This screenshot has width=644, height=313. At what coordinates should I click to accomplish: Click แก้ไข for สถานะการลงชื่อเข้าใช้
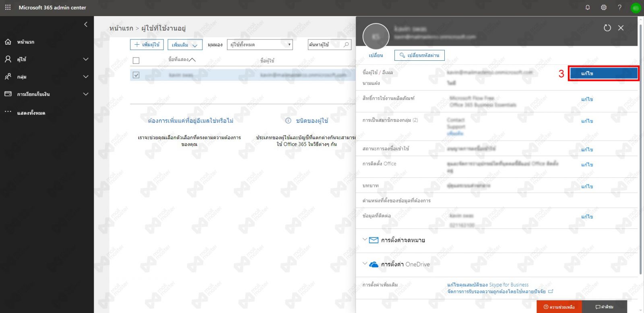click(587, 150)
